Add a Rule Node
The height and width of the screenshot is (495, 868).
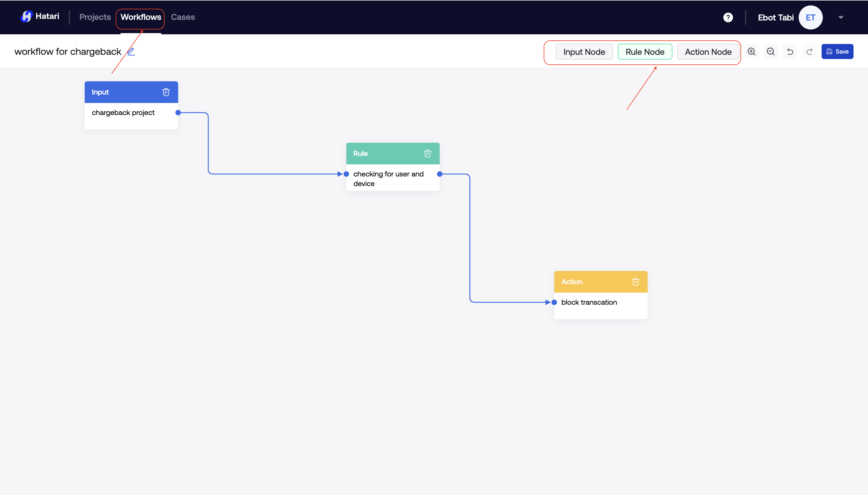coord(644,52)
